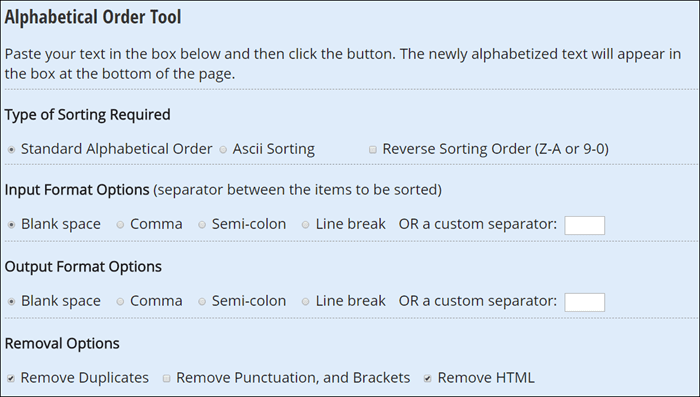Click the Ascii Sorting label text
The image size is (700, 397).
point(274,149)
